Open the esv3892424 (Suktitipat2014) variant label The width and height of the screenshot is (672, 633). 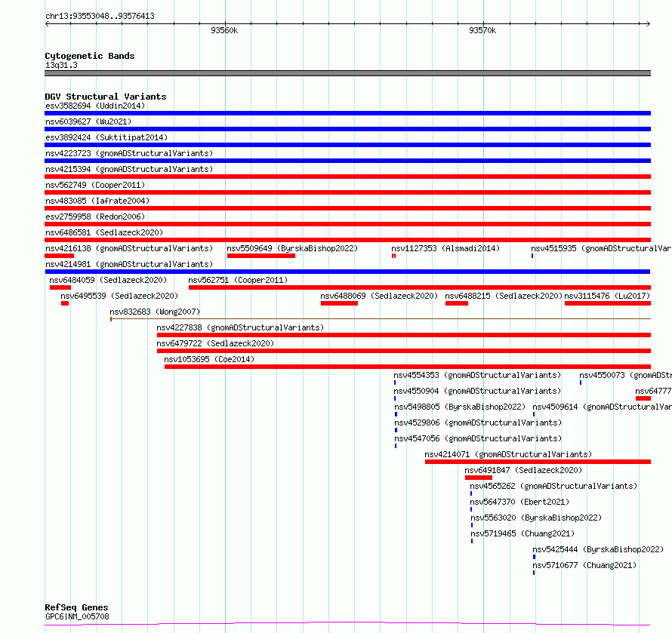coord(106,137)
